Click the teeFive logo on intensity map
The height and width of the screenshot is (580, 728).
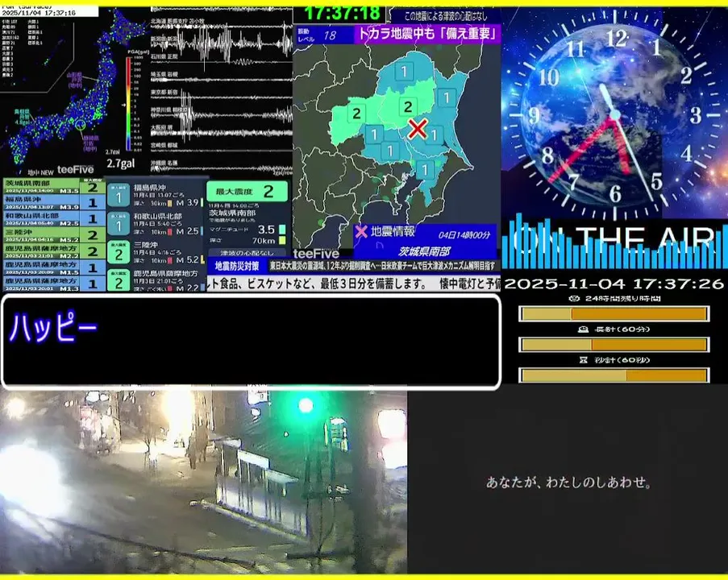click(x=316, y=254)
